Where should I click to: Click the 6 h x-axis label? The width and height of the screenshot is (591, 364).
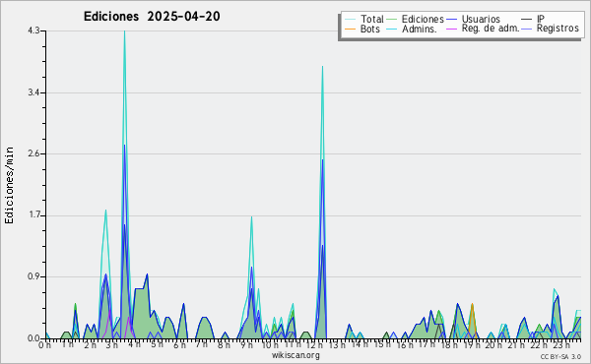point(179,345)
